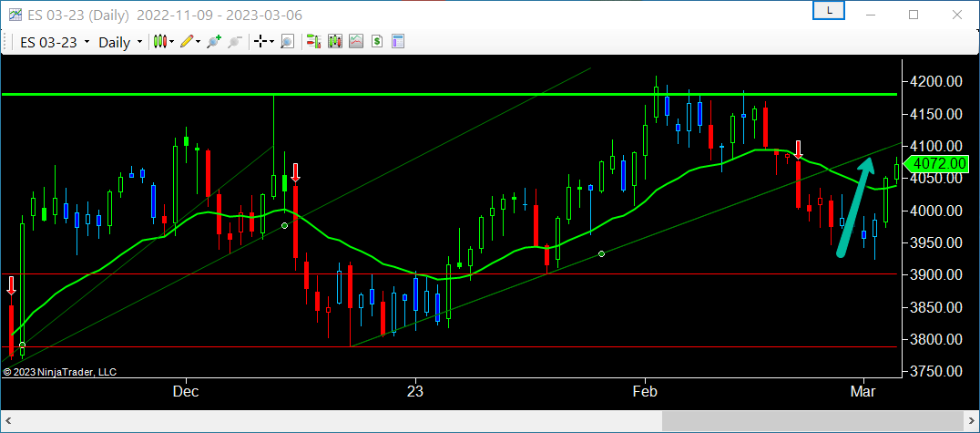Click the 3800.00 price axis label

click(935, 340)
